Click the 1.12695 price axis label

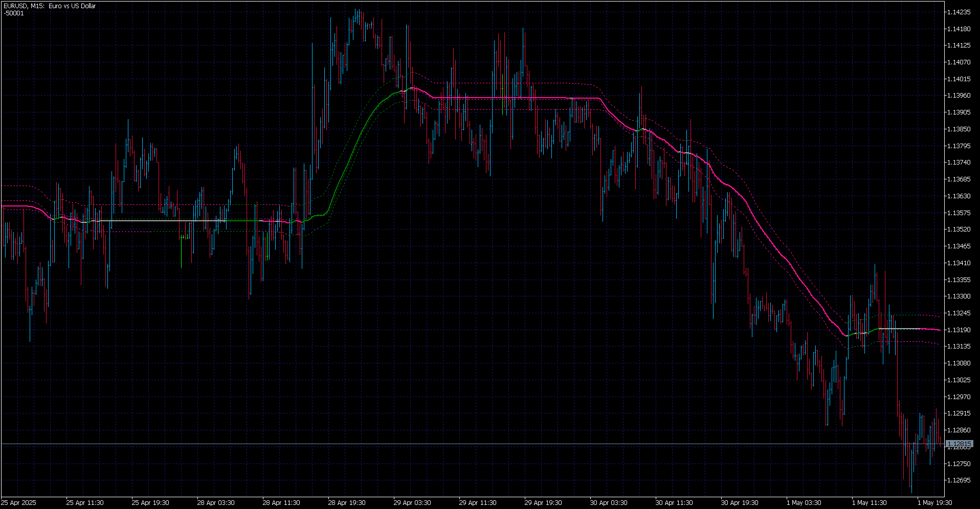[959, 480]
